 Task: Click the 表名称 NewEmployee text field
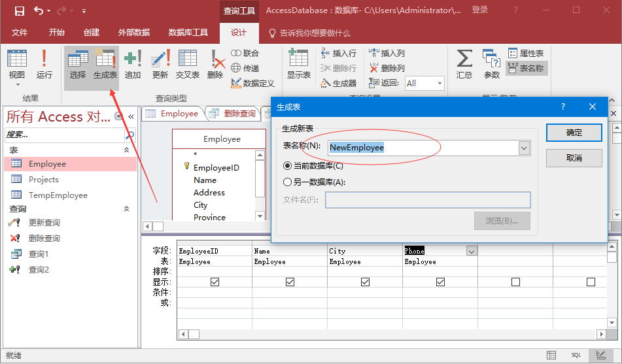422,148
